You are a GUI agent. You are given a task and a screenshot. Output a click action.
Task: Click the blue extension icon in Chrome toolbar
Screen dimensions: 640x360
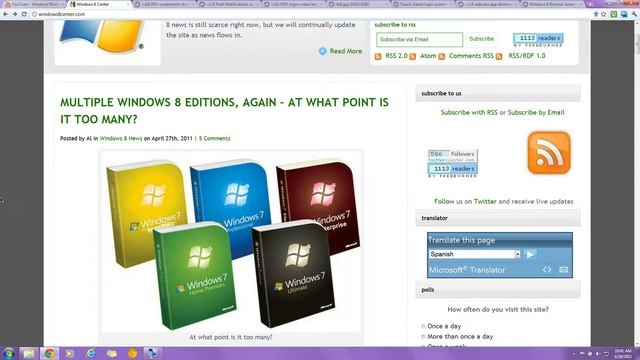point(624,14)
